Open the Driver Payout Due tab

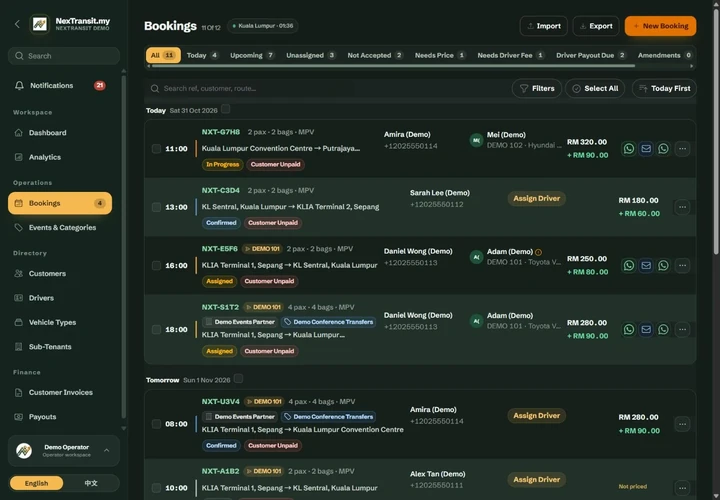click(591, 55)
